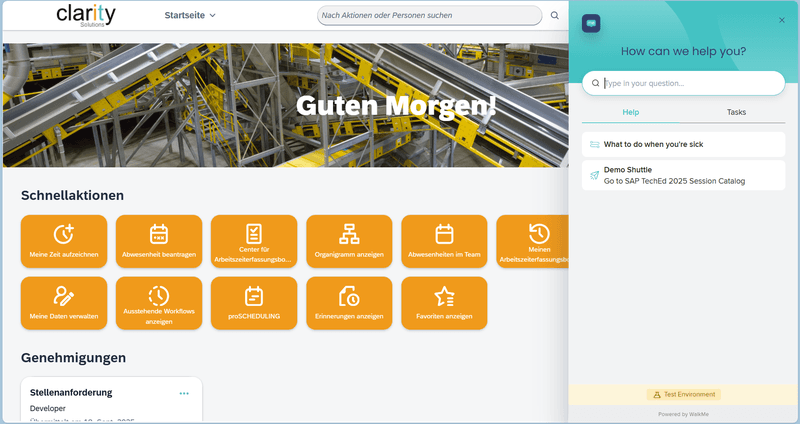The width and height of the screenshot is (800, 424).
Task: Open Organigramm anzeigen tile
Action: point(349,242)
